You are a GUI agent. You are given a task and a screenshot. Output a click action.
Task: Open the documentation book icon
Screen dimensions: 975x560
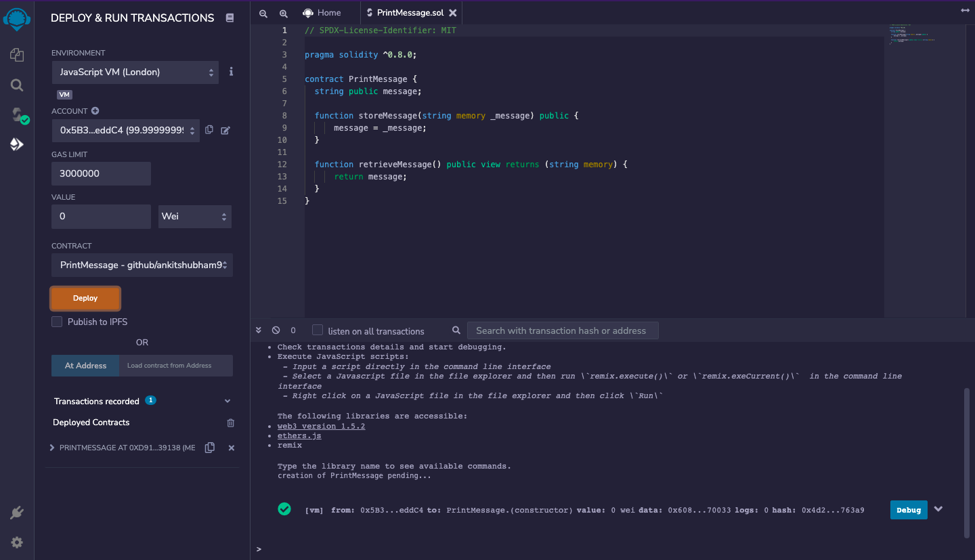pyautogui.click(x=230, y=18)
